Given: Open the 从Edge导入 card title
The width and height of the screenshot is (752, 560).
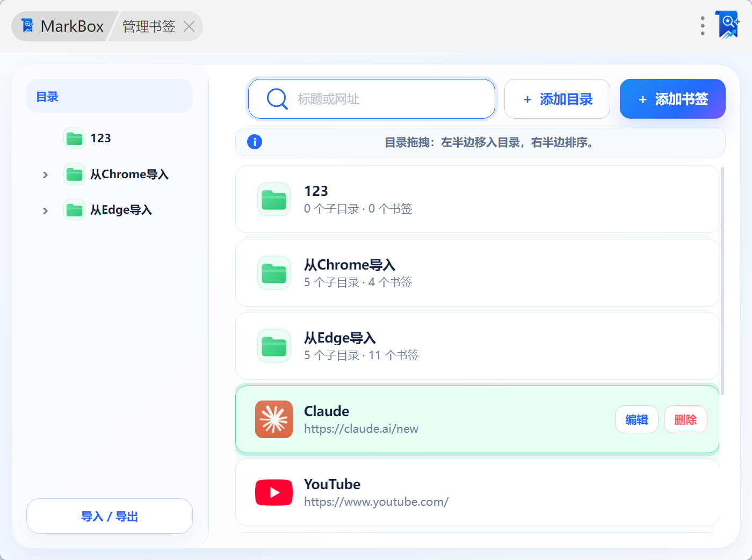Looking at the screenshot, I should click(340, 338).
